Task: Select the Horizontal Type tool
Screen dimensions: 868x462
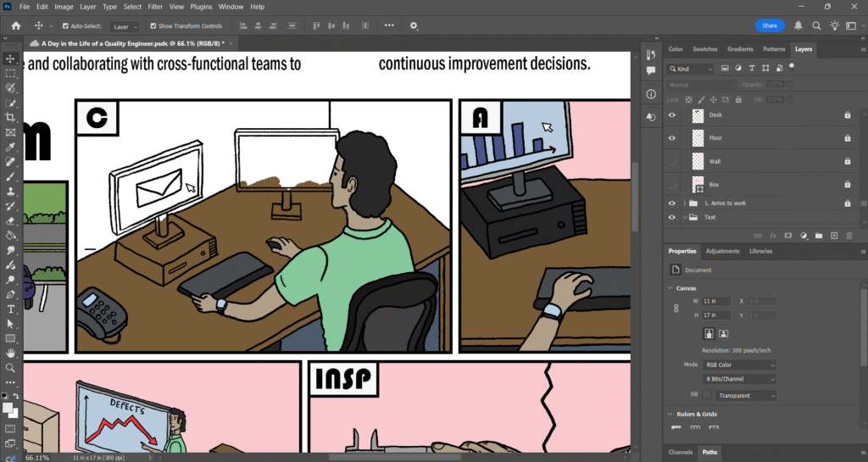Action: 10,309
